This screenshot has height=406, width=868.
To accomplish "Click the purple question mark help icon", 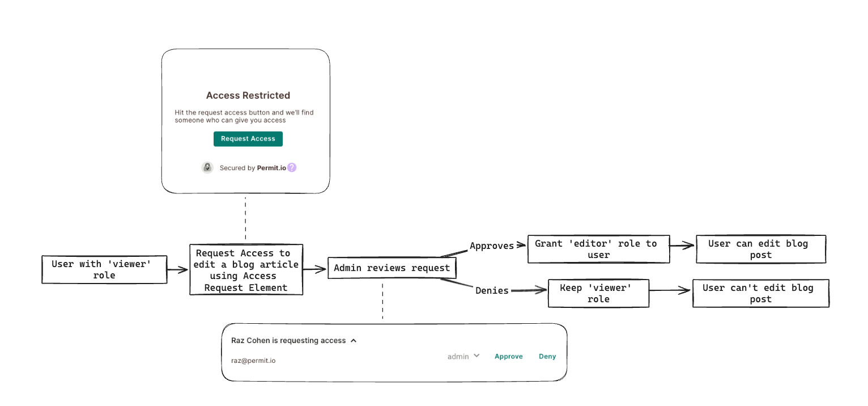I will pyautogui.click(x=292, y=168).
